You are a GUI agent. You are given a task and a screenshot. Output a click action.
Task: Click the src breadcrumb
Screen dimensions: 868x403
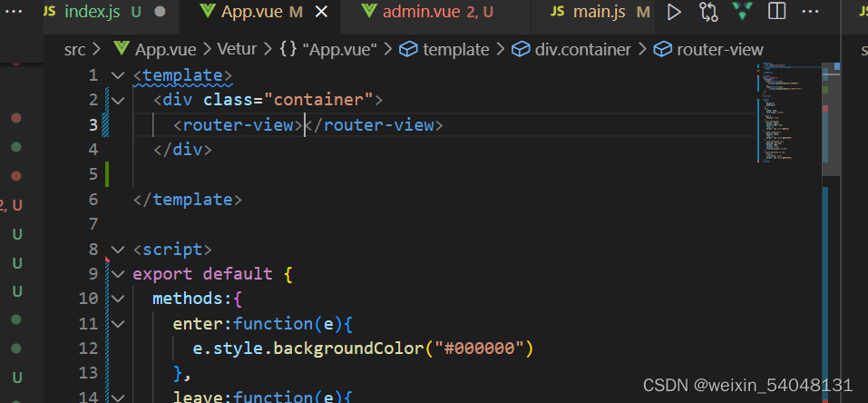(x=74, y=49)
